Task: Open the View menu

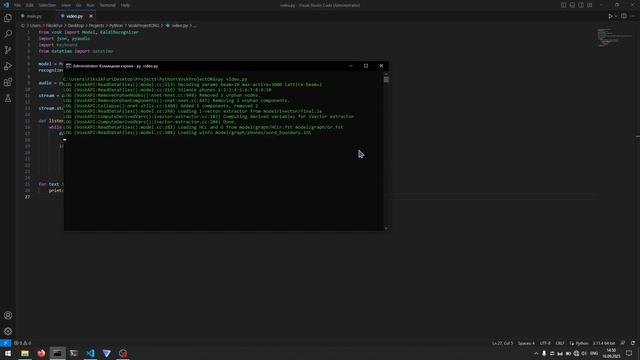Action: [66, 5]
